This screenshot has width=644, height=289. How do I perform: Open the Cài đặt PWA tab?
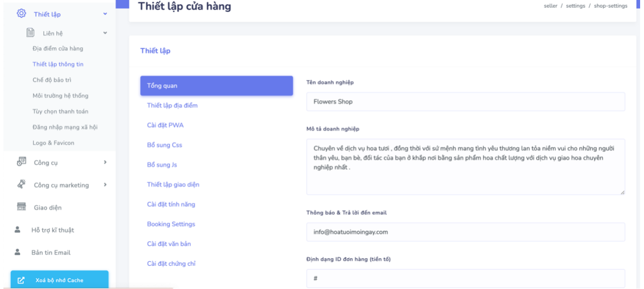pos(165,125)
